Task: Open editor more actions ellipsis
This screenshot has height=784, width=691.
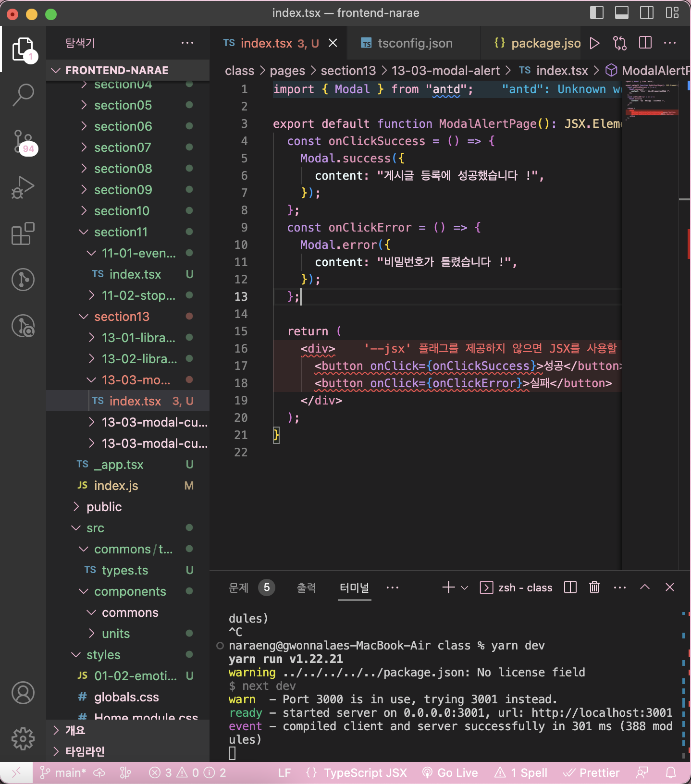Action: click(670, 43)
